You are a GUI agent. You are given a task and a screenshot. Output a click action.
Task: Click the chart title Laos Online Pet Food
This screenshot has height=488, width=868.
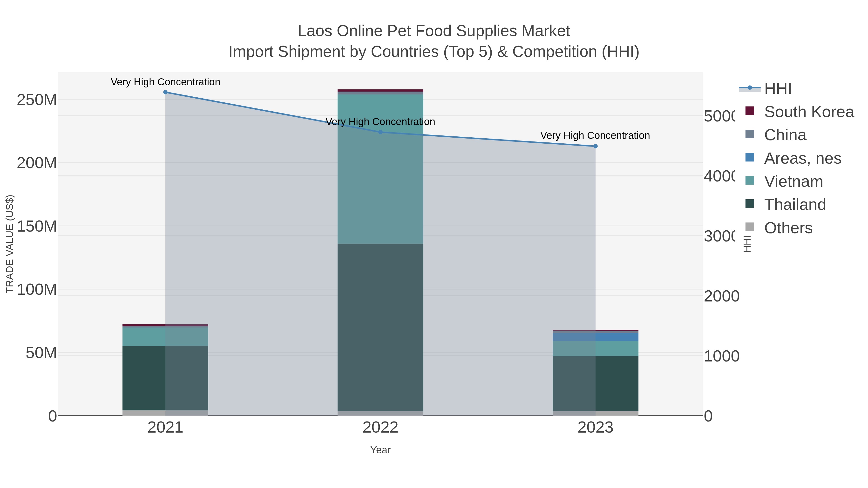click(434, 31)
